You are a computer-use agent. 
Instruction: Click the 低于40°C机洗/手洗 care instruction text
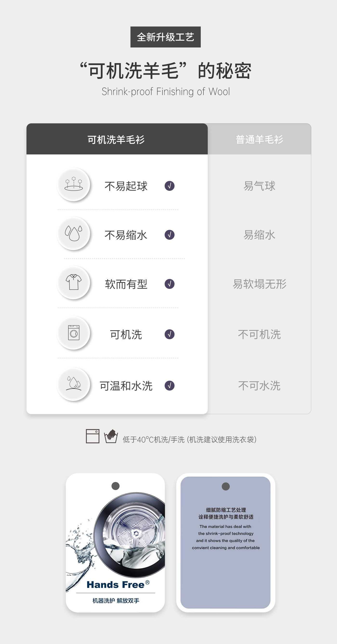click(x=189, y=439)
